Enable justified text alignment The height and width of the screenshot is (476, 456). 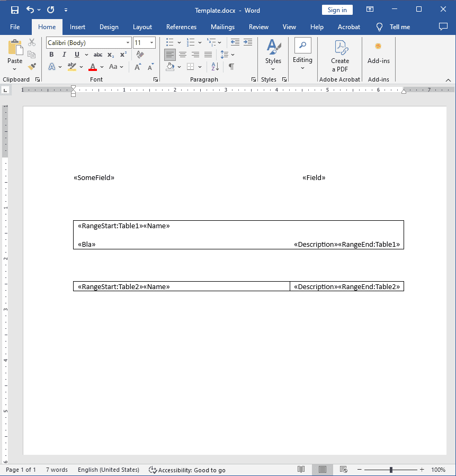tap(208, 54)
